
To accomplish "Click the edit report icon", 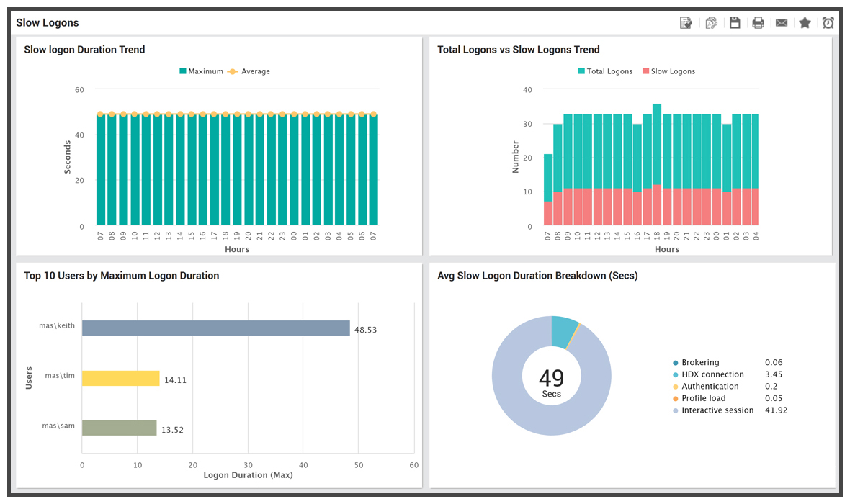I will pyautogui.click(x=686, y=23).
